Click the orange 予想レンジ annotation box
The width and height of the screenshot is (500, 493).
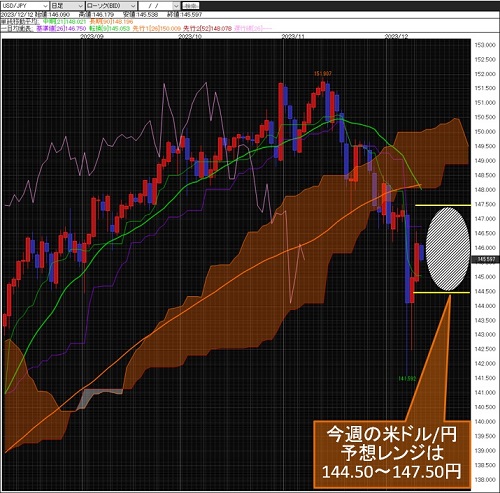[392, 454]
